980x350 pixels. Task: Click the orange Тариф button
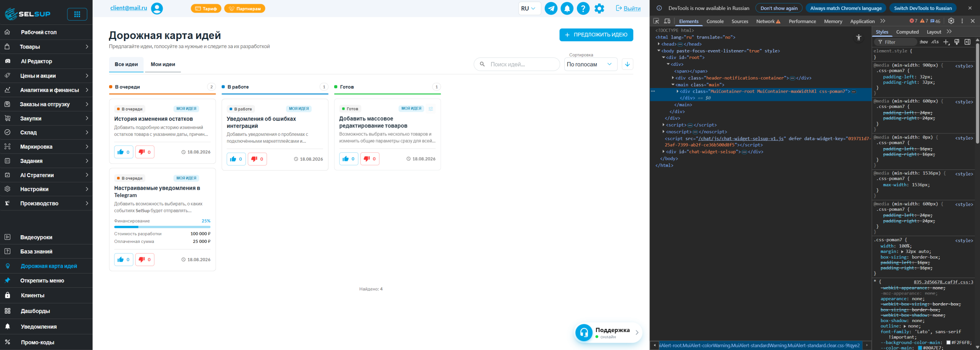click(x=206, y=8)
